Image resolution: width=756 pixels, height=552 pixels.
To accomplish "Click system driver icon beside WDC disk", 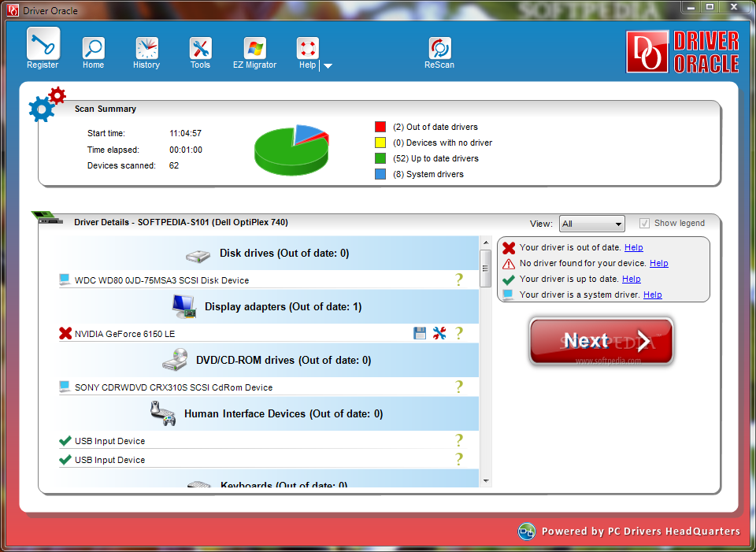I will [65, 280].
